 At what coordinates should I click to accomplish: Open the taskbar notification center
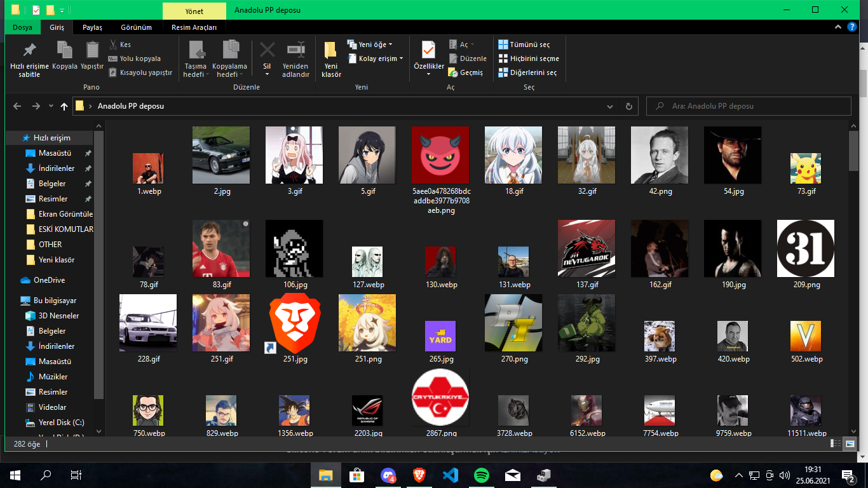pyautogui.click(x=848, y=475)
